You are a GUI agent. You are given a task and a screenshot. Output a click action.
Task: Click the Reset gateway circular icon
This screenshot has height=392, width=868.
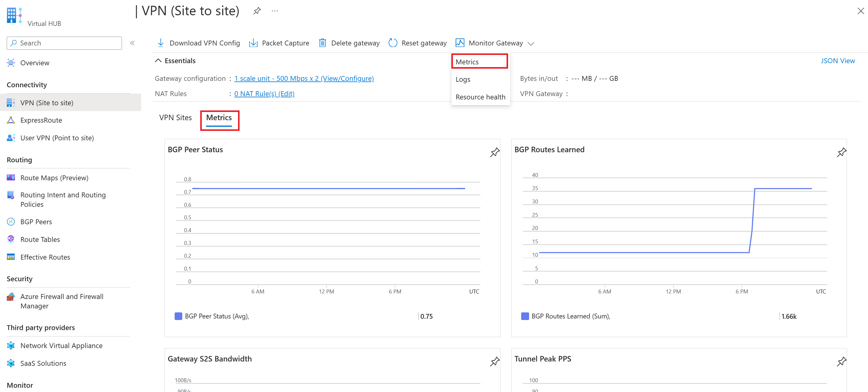point(393,43)
